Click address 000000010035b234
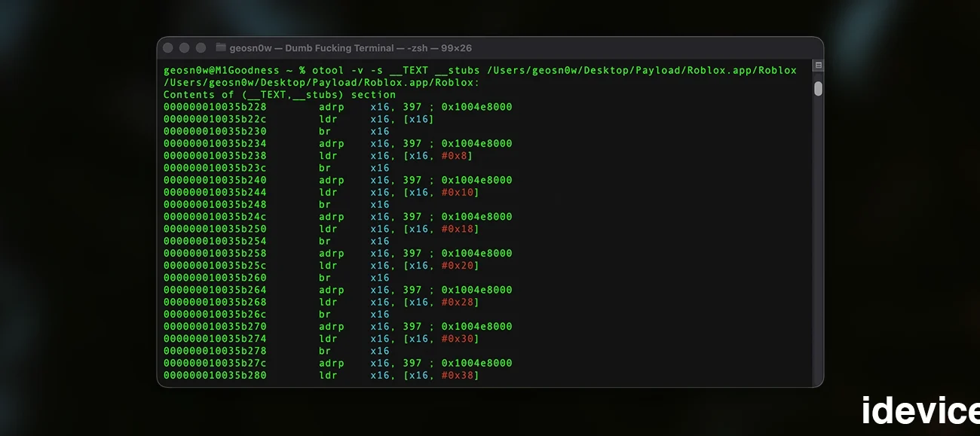This screenshot has width=980, height=436. (x=215, y=143)
